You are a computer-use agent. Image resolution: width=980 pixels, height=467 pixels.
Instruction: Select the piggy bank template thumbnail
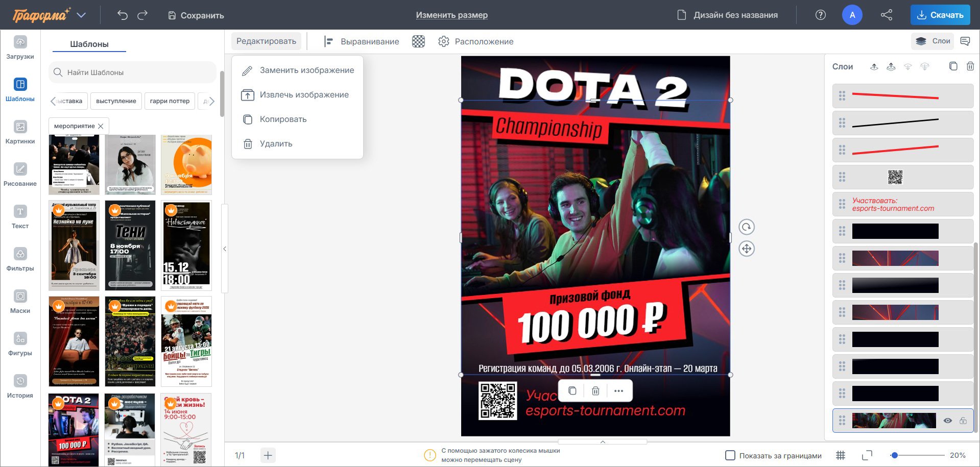(x=186, y=164)
